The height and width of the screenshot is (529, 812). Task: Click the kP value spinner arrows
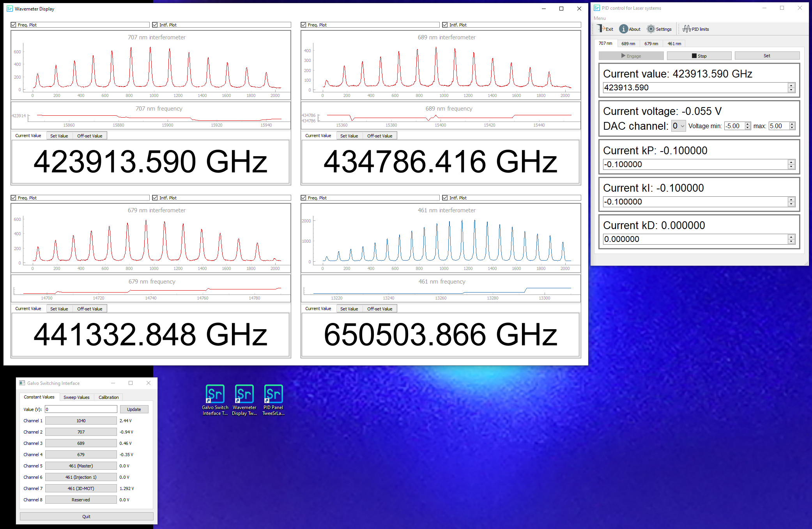[x=791, y=164]
